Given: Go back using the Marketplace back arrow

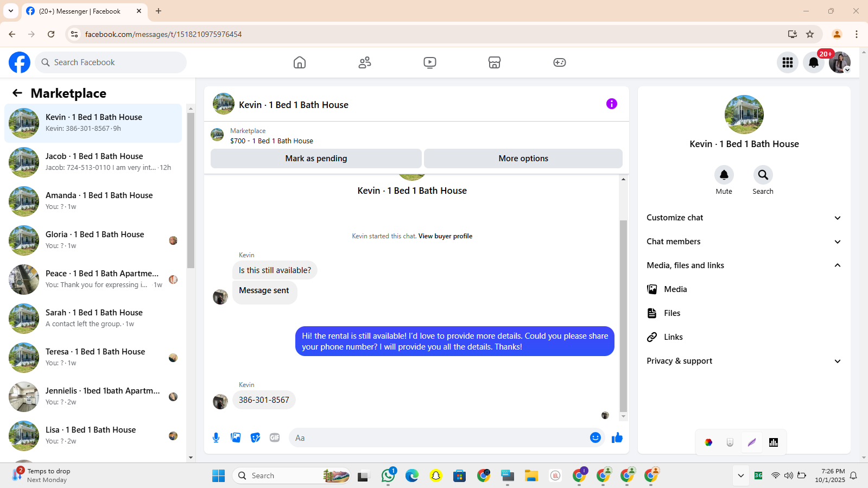Looking at the screenshot, I should tap(17, 93).
